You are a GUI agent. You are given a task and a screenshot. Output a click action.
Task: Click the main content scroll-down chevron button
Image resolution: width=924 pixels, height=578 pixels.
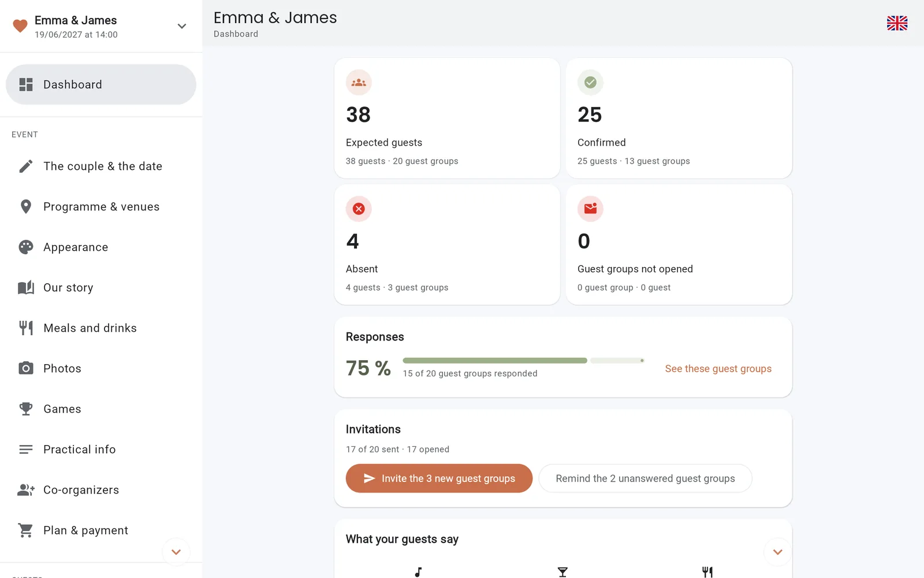click(x=777, y=552)
